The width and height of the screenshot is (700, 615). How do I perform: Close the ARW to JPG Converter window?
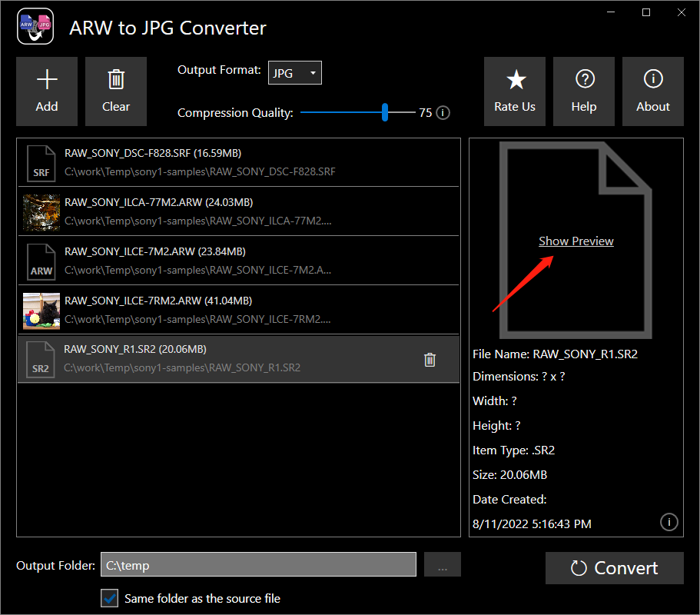(682, 12)
